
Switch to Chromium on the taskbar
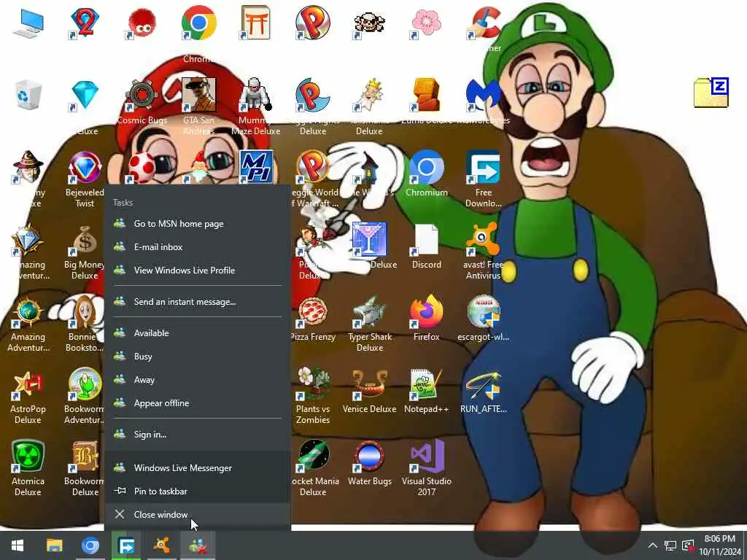pyautogui.click(x=90, y=545)
